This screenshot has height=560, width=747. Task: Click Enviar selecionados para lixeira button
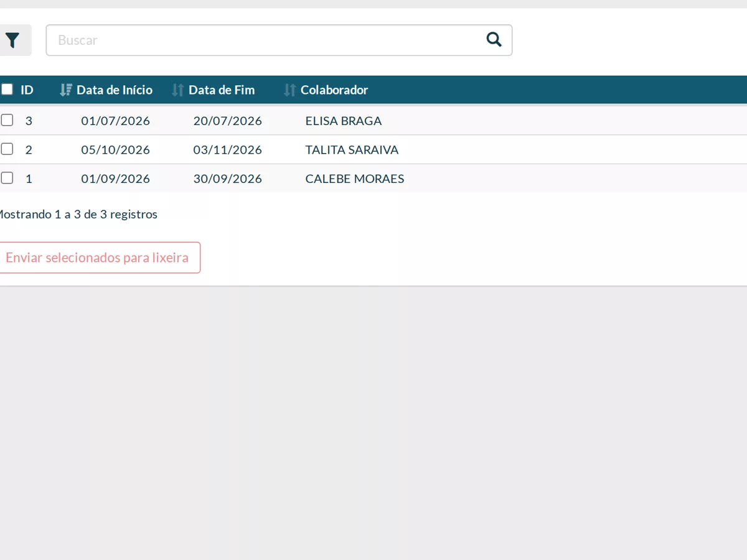tap(97, 258)
